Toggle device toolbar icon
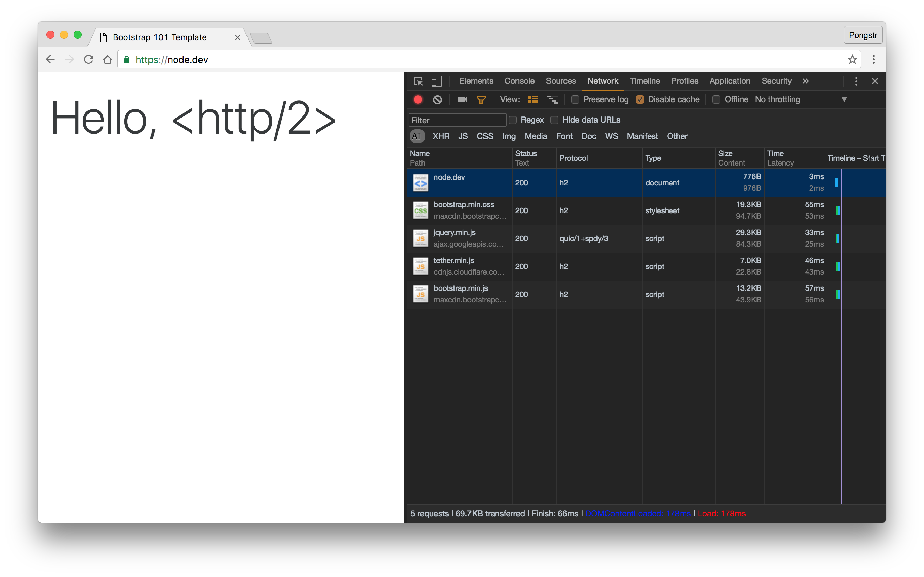The image size is (924, 577). (x=437, y=81)
